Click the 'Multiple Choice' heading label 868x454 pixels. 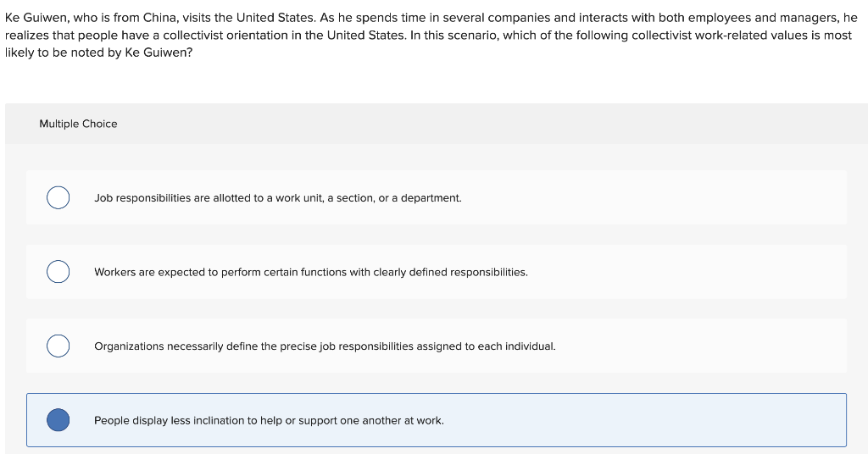click(x=78, y=124)
